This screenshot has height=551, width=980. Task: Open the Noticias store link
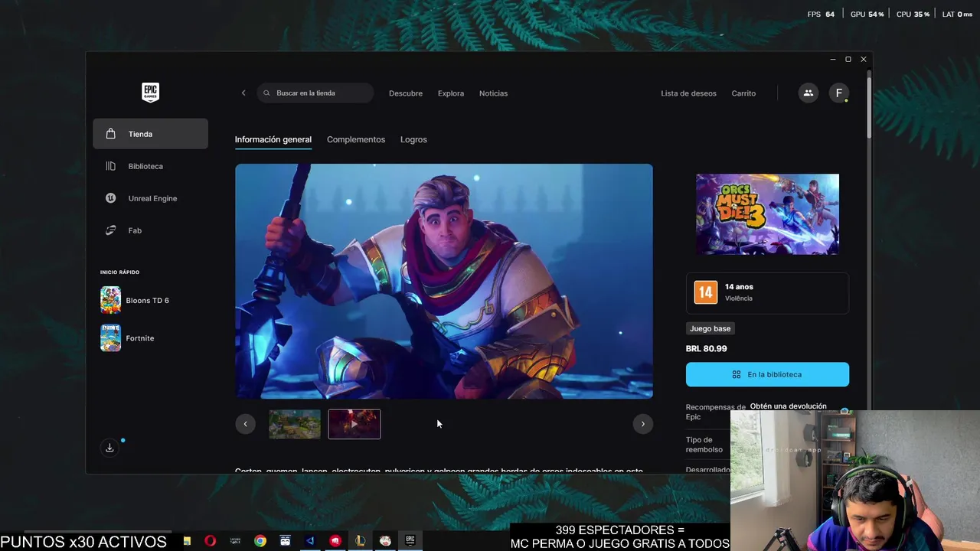tap(493, 93)
